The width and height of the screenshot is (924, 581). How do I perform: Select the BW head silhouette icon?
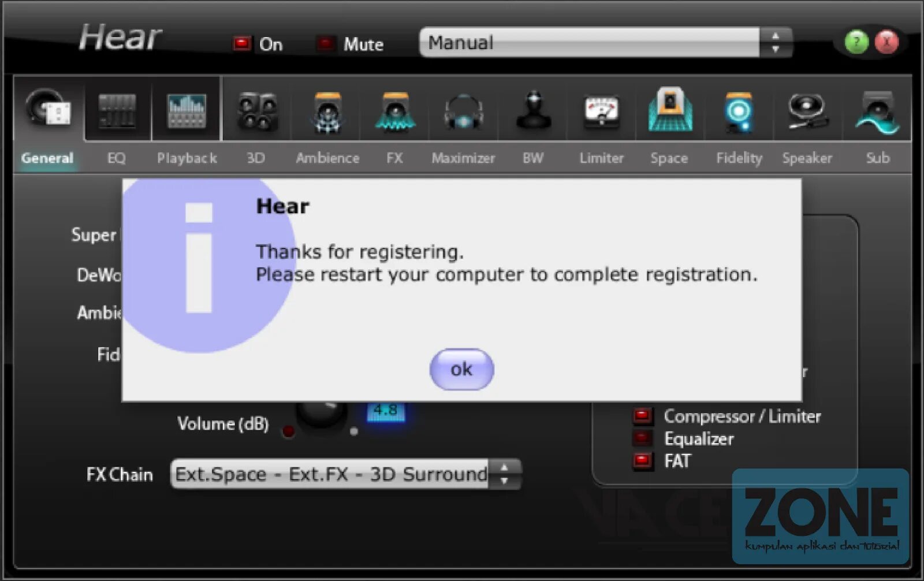point(533,110)
